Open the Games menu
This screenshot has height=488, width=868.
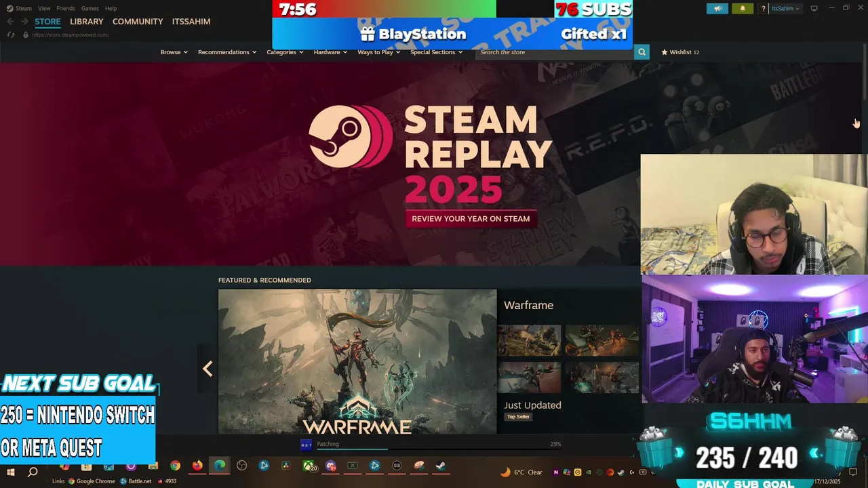90,8
